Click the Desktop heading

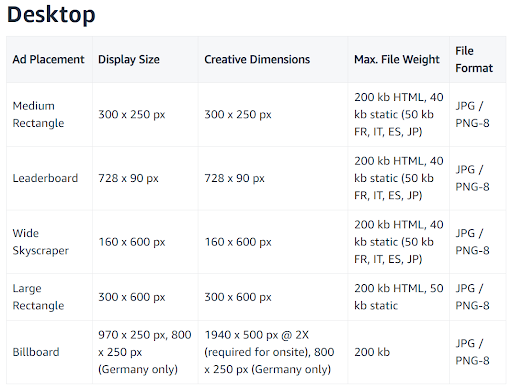[x=51, y=15]
